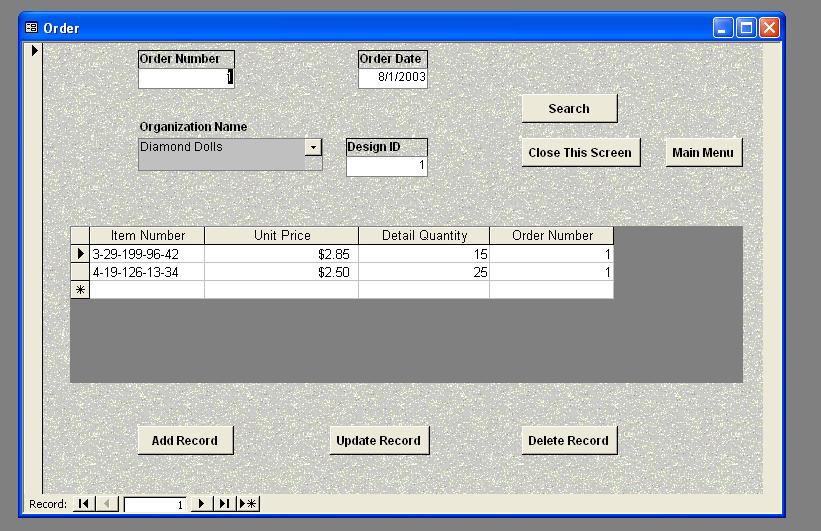The image size is (821, 531).
Task: Select row selector for item 4-19-126-13-34
Action: point(80,272)
